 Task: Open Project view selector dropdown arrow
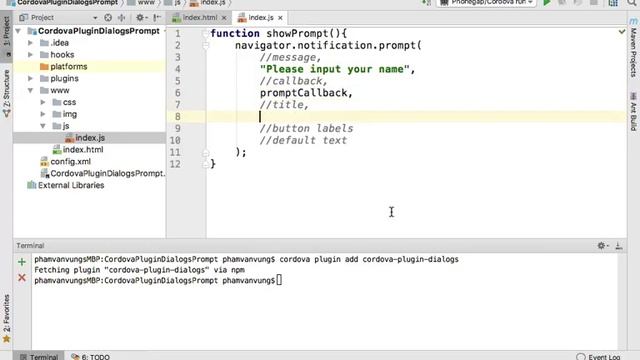[95, 18]
